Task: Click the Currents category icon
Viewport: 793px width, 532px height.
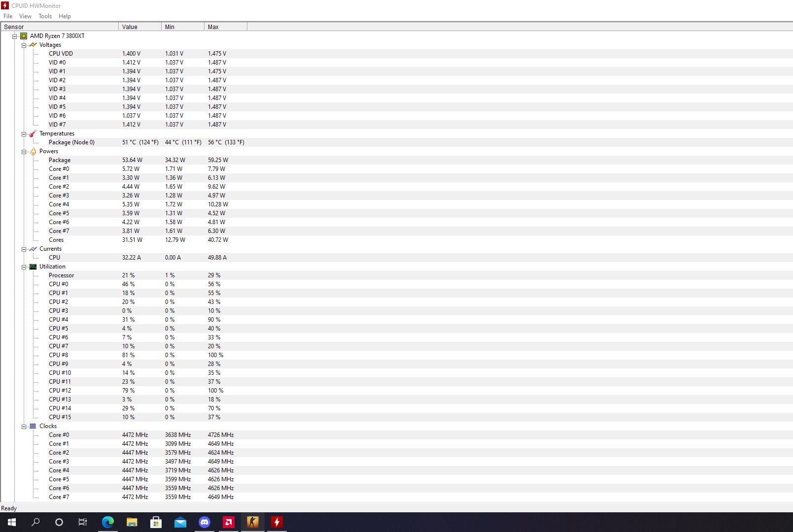Action: (33, 249)
